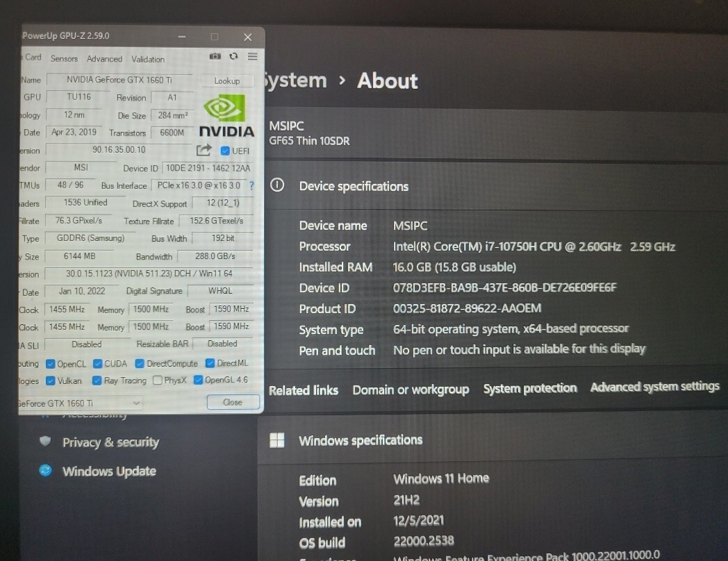Click the BIOS version field 90.16.35.00.10
This screenshot has height=561, width=728.
click(x=119, y=150)
